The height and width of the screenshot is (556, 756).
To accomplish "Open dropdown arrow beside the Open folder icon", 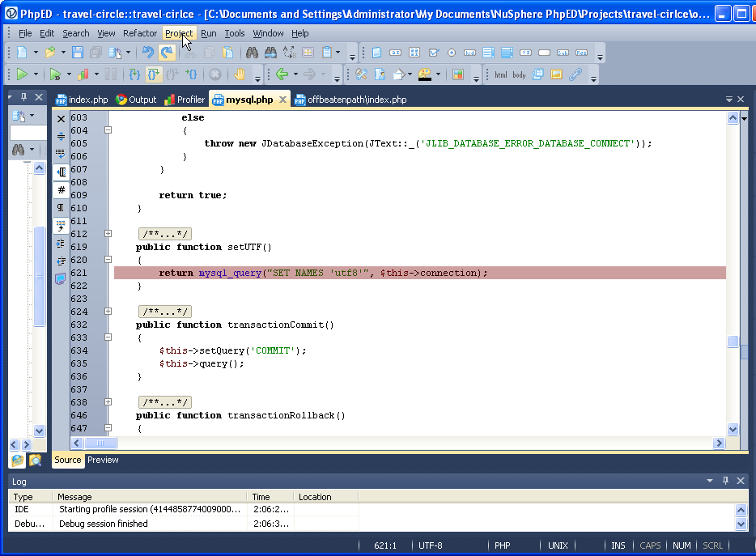I will (62, 53).
